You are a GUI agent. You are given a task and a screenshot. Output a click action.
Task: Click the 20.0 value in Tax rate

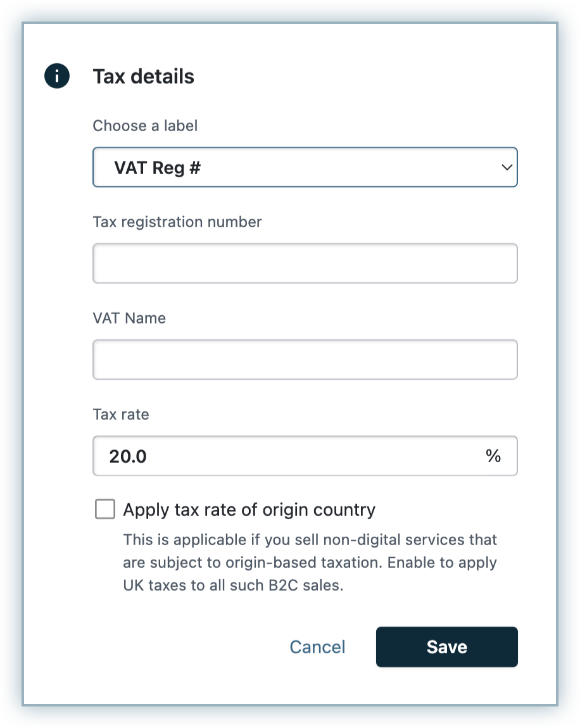(128, 456)
